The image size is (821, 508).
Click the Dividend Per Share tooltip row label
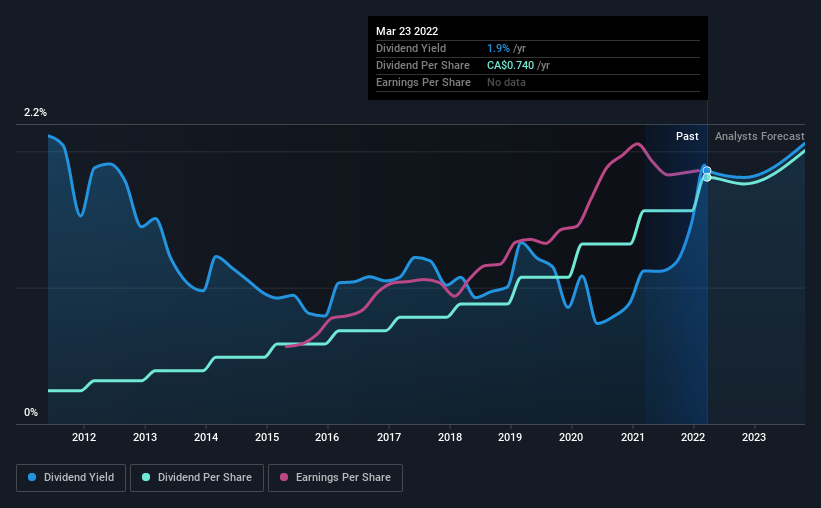coord(423,65)
